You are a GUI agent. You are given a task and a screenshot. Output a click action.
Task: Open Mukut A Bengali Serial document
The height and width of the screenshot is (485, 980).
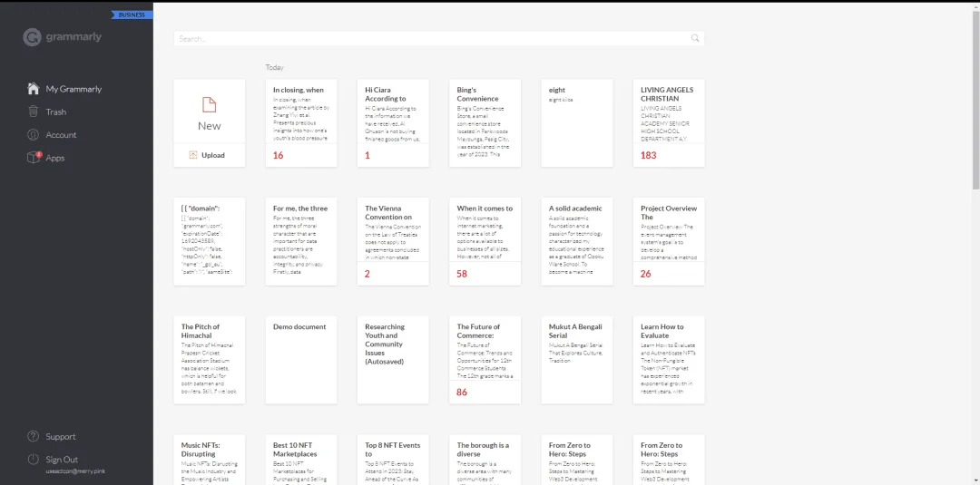tap(577, 360)
